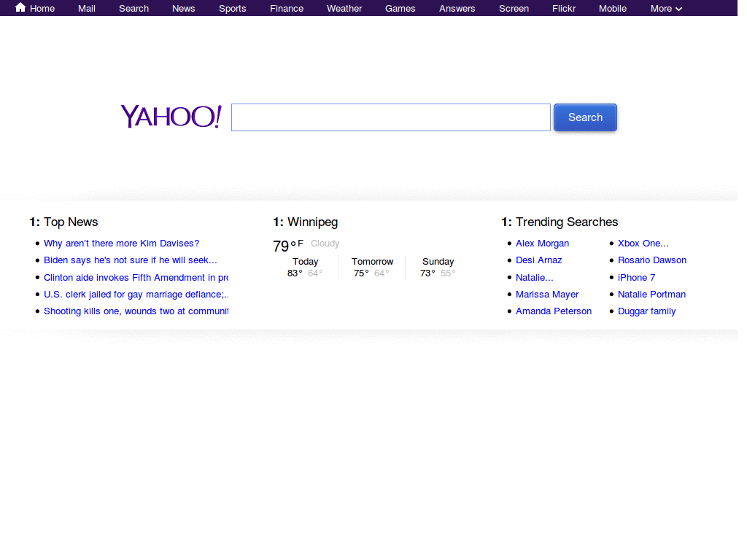Open Answers in the navigation bar
The width and height of the screenshot is (747, 560).
point(457,9)
